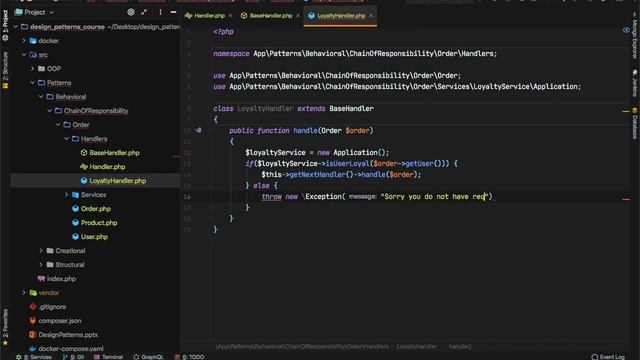Image resolution: width=640 pixels, height=360 pixels.
Task: Open the Project view dropdown
Action: click(x=35, y=12)
